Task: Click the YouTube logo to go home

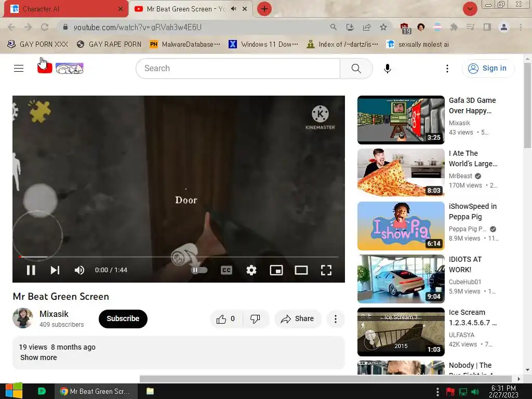Action: 60,68
